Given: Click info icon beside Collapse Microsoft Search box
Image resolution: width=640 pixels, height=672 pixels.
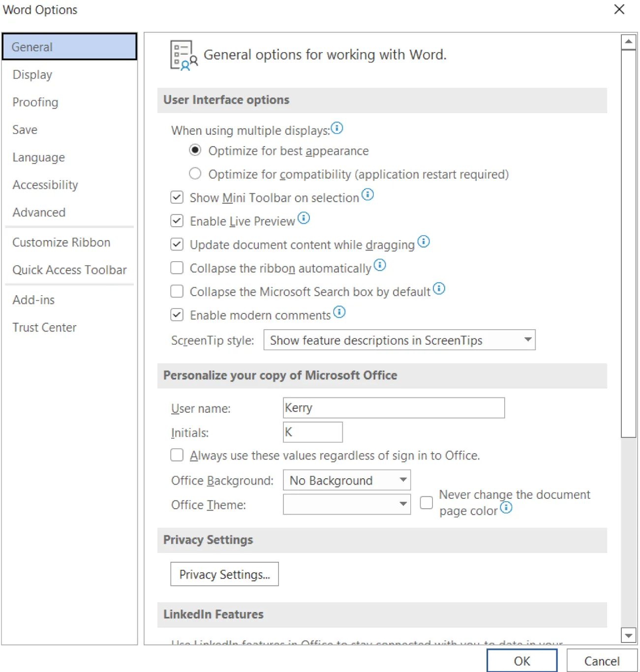Looking at the screenshot, I should pos(439,289).
